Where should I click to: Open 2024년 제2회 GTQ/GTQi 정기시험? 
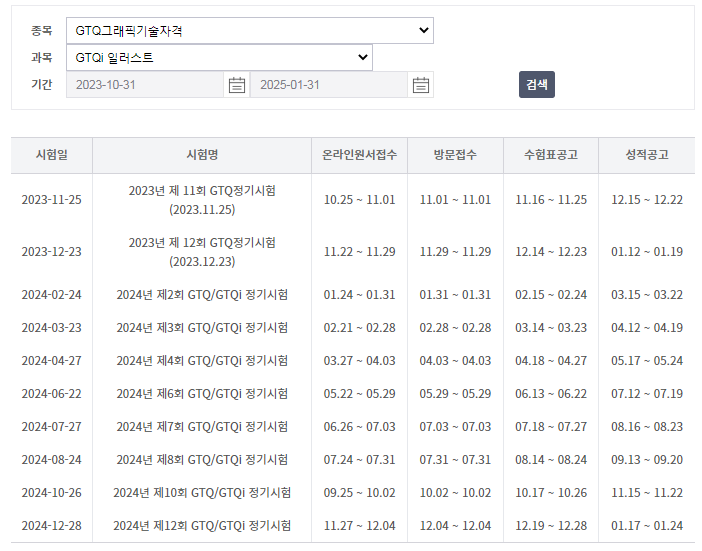(x=202, y=295)
